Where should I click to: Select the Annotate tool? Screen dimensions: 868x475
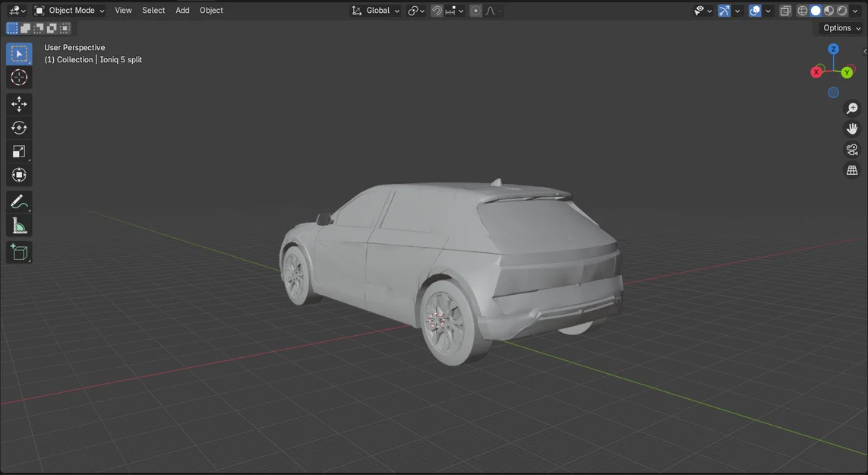pyautogui.click(x=18, y=201)
